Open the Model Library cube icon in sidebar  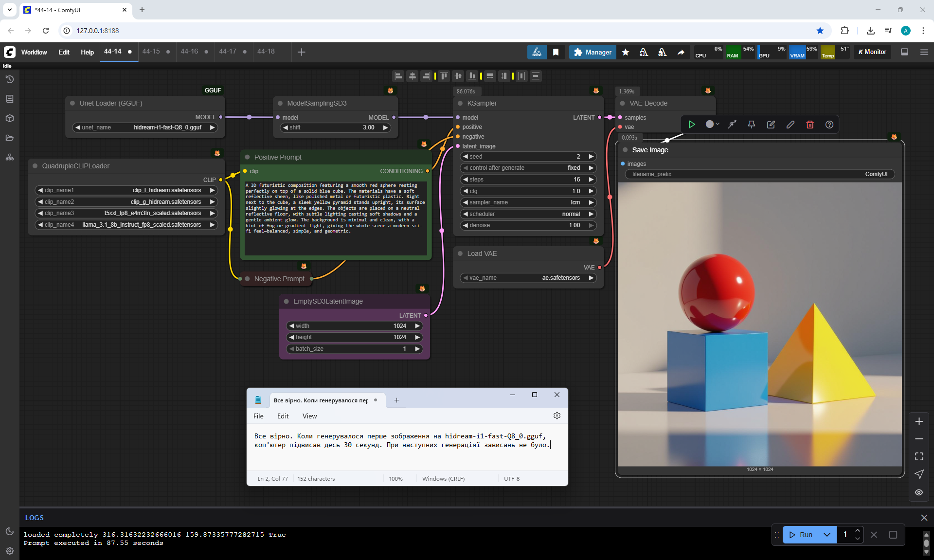click(10, 118)
